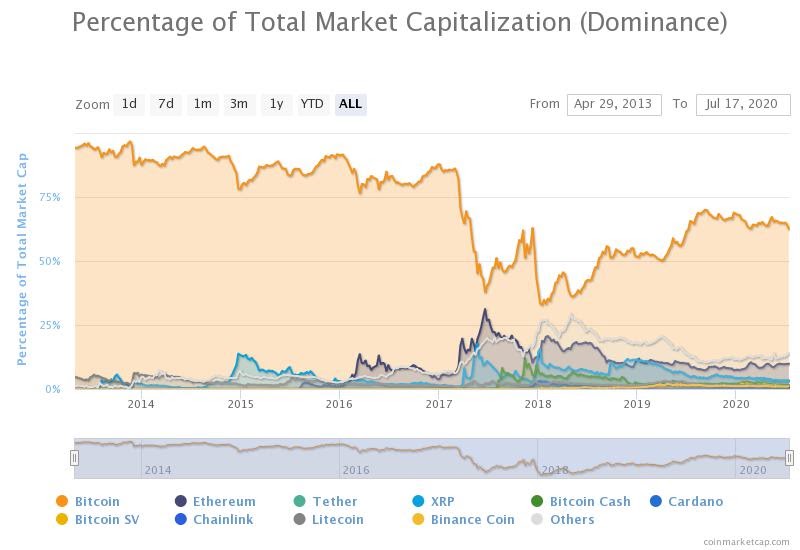Toggle the Binance Coin legend dot

[418, 519]
